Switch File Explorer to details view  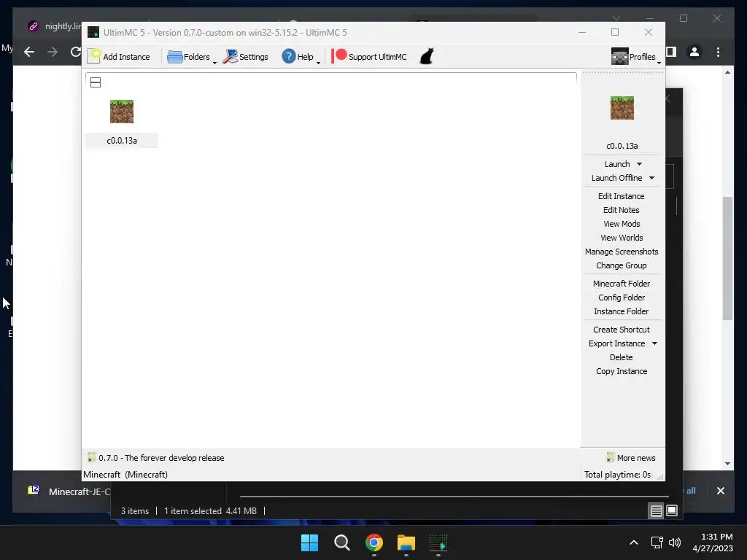pos(656,511)
